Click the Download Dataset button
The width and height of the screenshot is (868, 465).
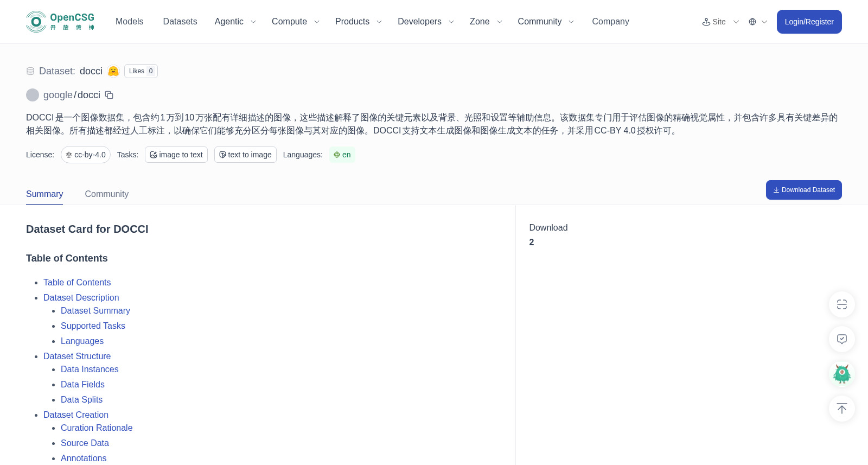tap(803, 190)
